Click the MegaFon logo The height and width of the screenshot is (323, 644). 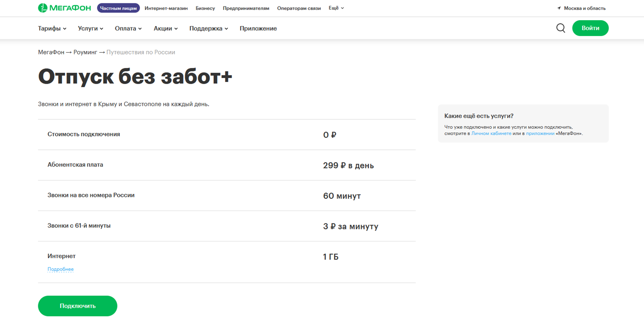pos(64,8)
